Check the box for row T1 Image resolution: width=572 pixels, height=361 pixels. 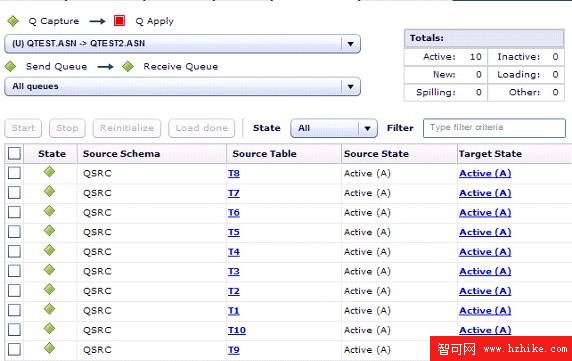[x=14, y=310]
